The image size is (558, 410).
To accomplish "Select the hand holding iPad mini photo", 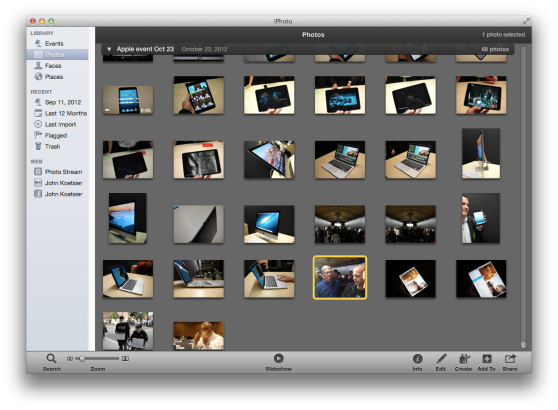I will 199,95.
